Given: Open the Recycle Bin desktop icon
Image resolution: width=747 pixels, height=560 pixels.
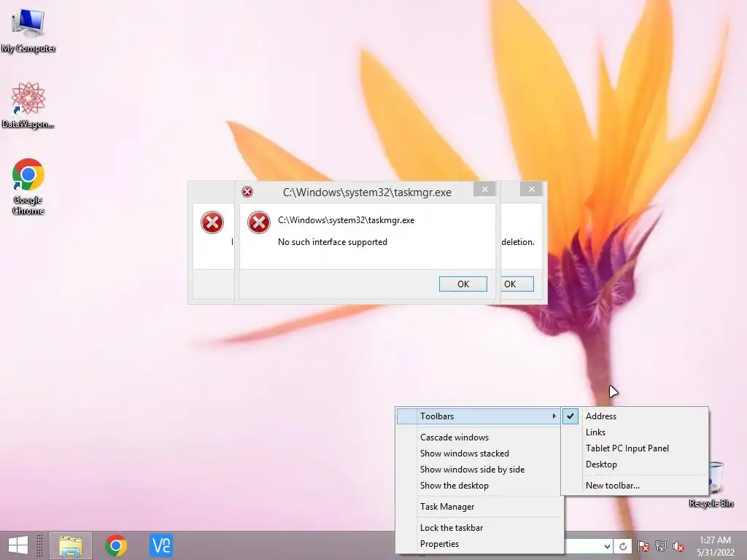Looking at the screenshot, I should [713, 485].
